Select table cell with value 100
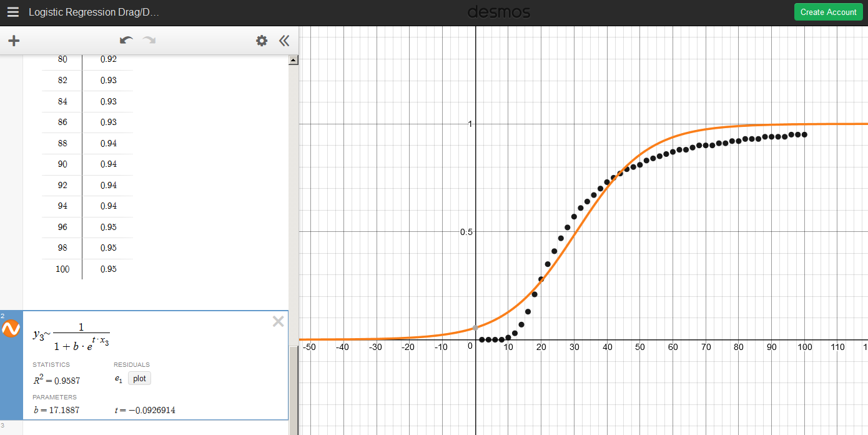This screenshot has width=868, height=435. click(62, 269)
